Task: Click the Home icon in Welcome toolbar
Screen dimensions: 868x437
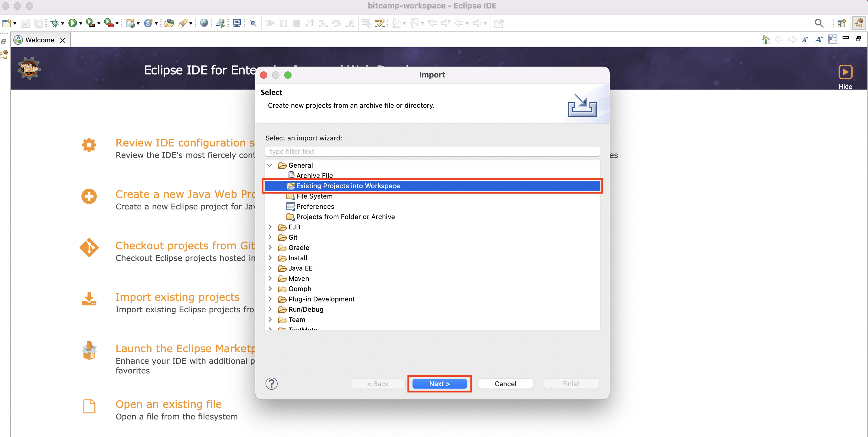Action: [765, 40]
